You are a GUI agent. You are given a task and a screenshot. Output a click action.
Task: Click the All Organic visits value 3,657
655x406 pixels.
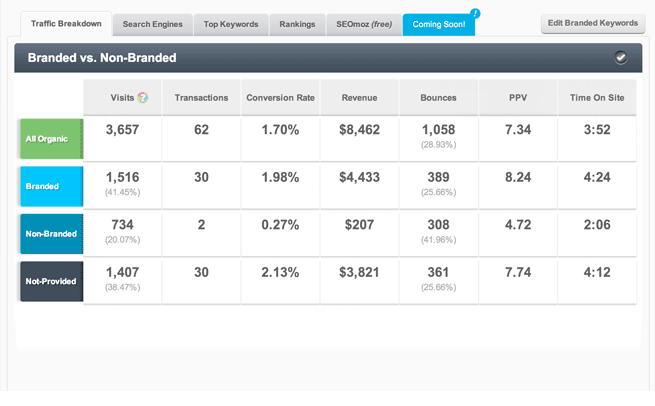pyautogui.click(x=122, y=130)
